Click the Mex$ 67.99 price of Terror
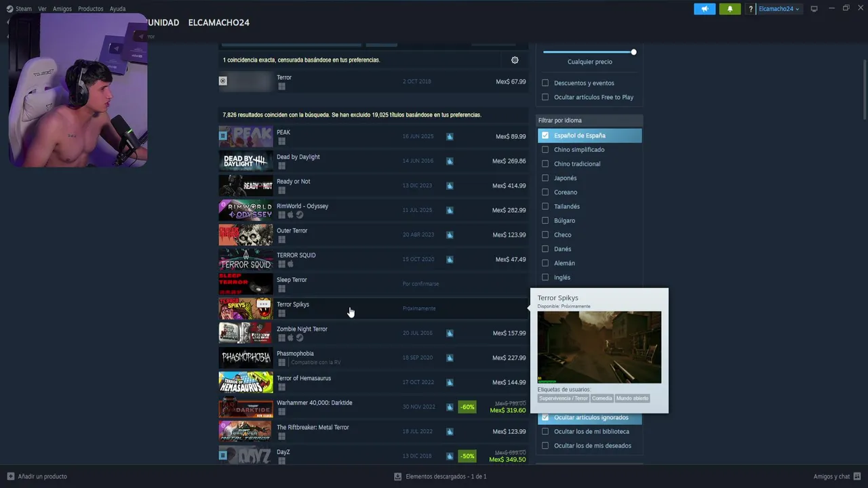 point(511,81)
